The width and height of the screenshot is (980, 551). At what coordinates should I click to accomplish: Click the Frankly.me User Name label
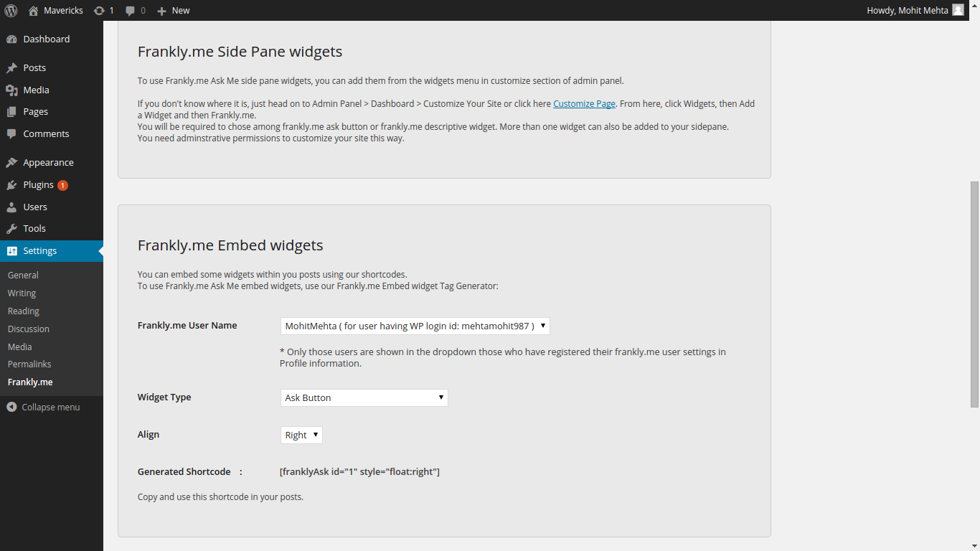tap(187, 326)
